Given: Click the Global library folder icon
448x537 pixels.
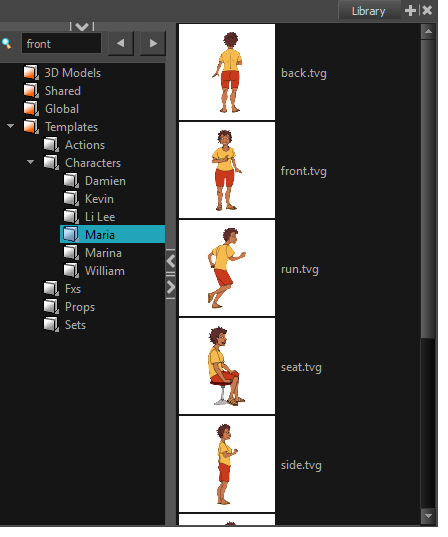Looking at the screenshot, I should click(31, 109).
